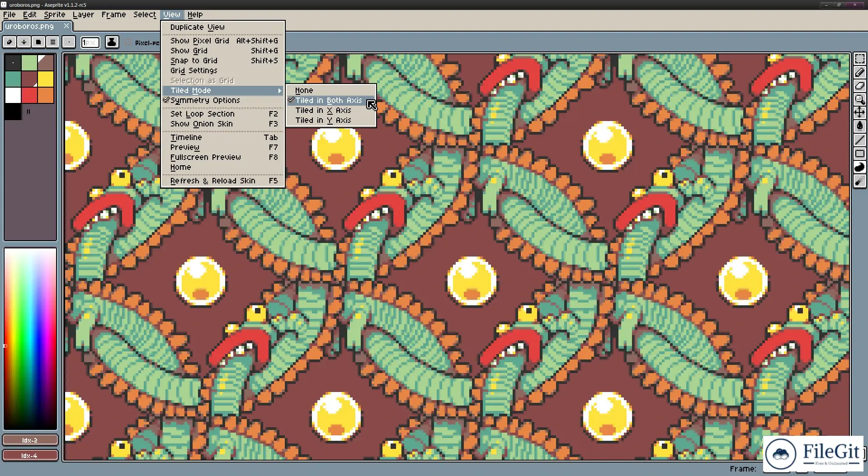Toggle Snap to Grid
The width and height of the screenshot is (868, 476).
pyautogui.click(x=223, y=61)
